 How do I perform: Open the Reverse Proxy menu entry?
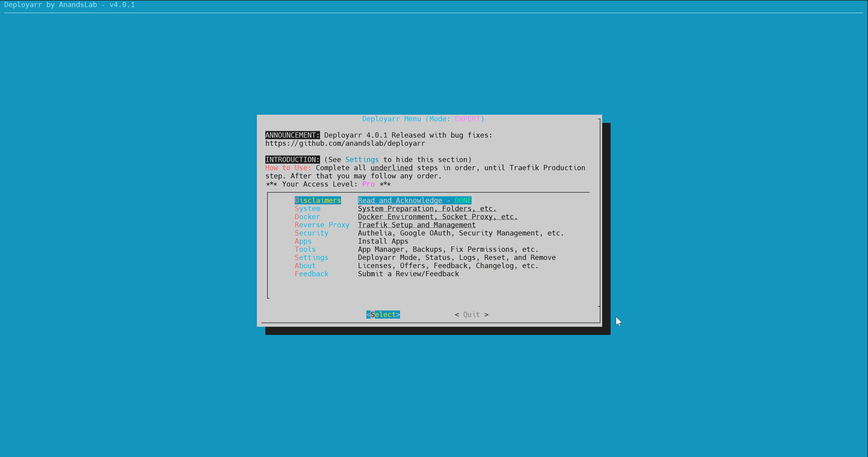pyautogui.click(x=322, y=225)
